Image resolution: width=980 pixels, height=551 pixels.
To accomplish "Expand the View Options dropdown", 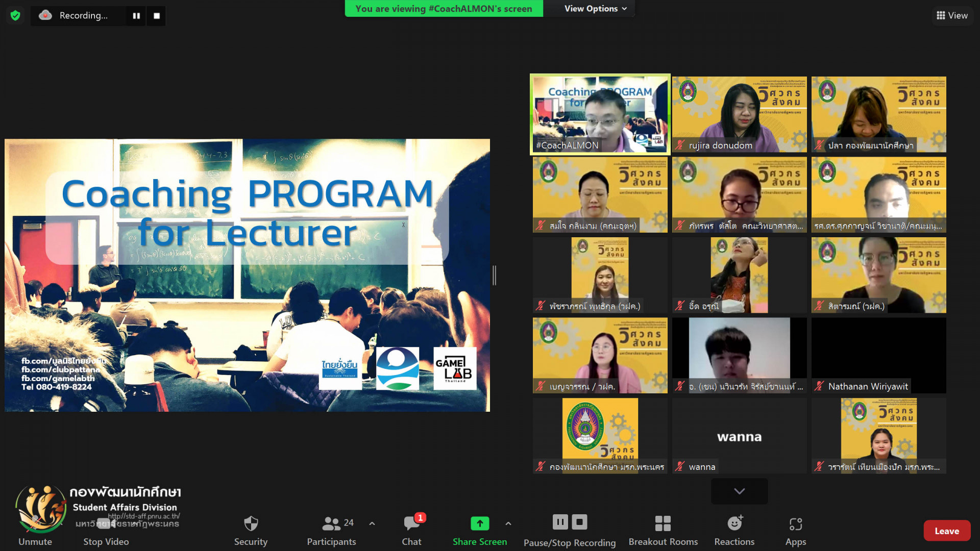I will pos(595,9).
